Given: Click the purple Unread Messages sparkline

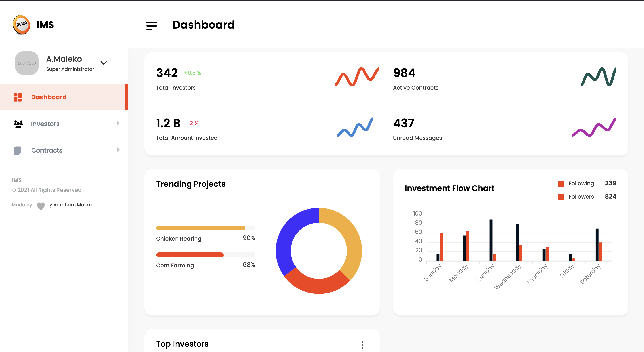Looking at the screenshot, I should click(x=594, y=127).
